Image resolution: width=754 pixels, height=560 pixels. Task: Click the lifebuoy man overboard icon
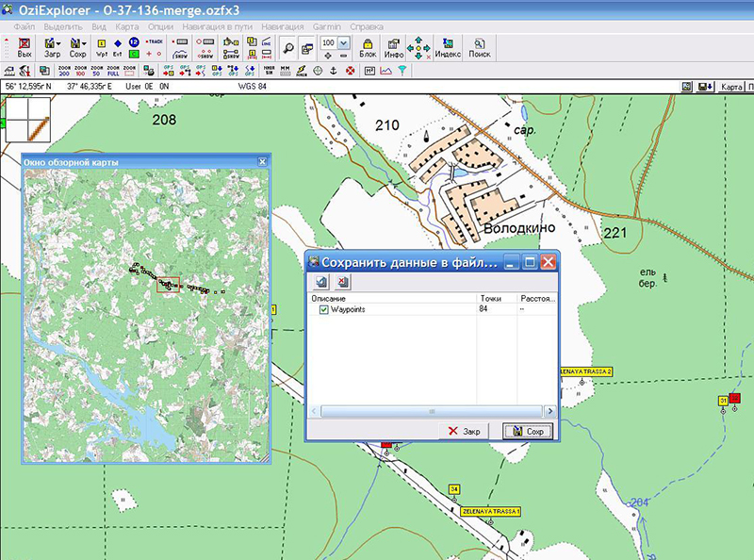coord(350,71)
